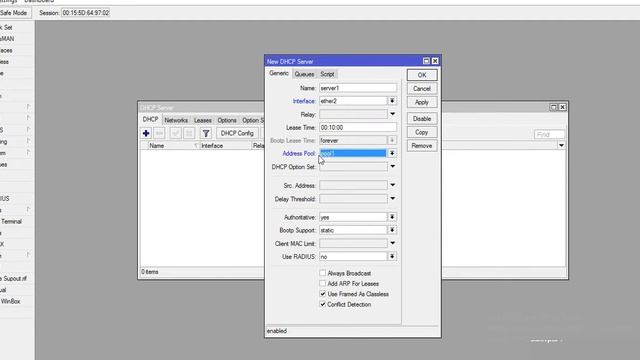Toggle Always Broadcast checkbox

[322, 273]
